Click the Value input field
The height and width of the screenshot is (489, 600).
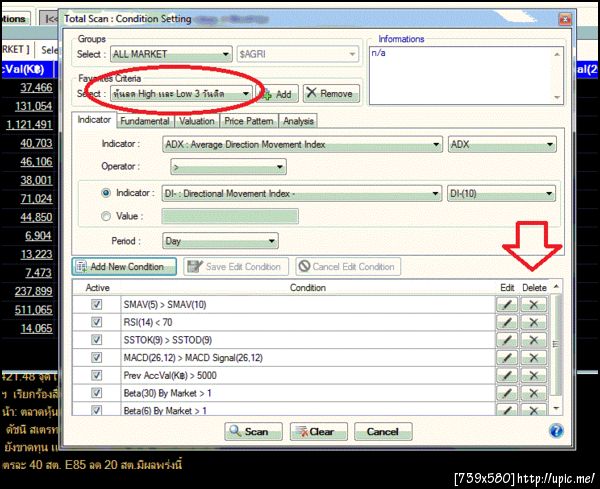230,216
